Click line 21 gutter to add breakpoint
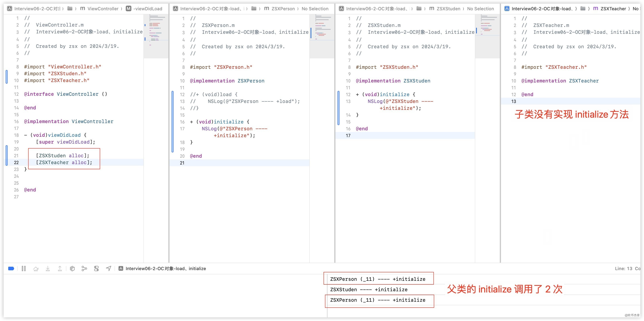 16,156
